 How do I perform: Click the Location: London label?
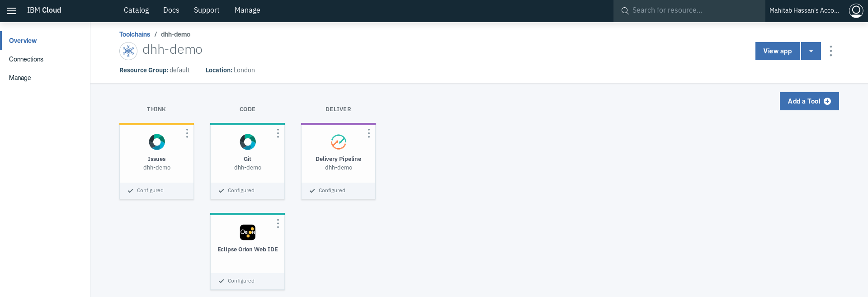230,70
